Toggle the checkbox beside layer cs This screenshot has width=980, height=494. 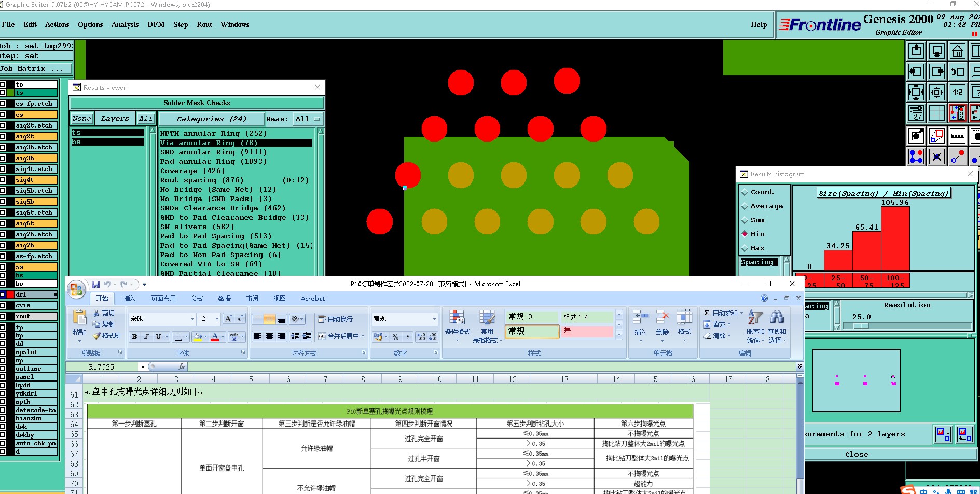tap(3, 115)
